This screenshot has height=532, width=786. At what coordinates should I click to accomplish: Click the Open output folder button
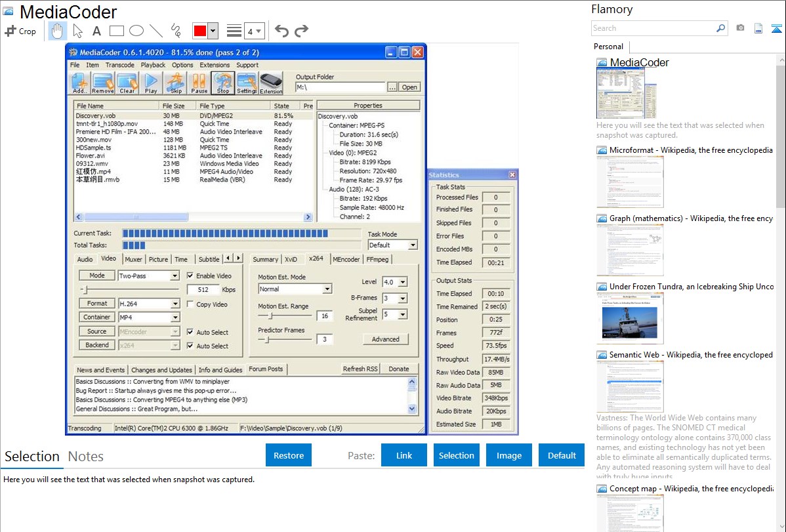tap(409, 87)
